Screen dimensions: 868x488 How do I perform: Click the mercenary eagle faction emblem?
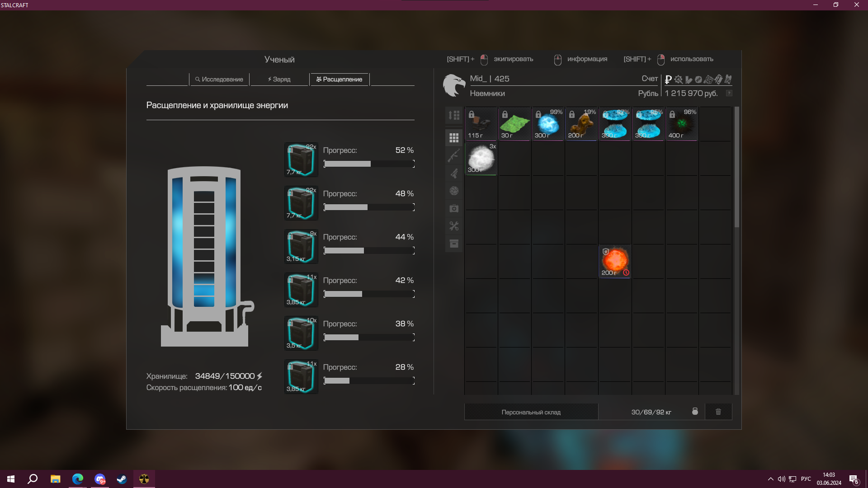(454, 85)
